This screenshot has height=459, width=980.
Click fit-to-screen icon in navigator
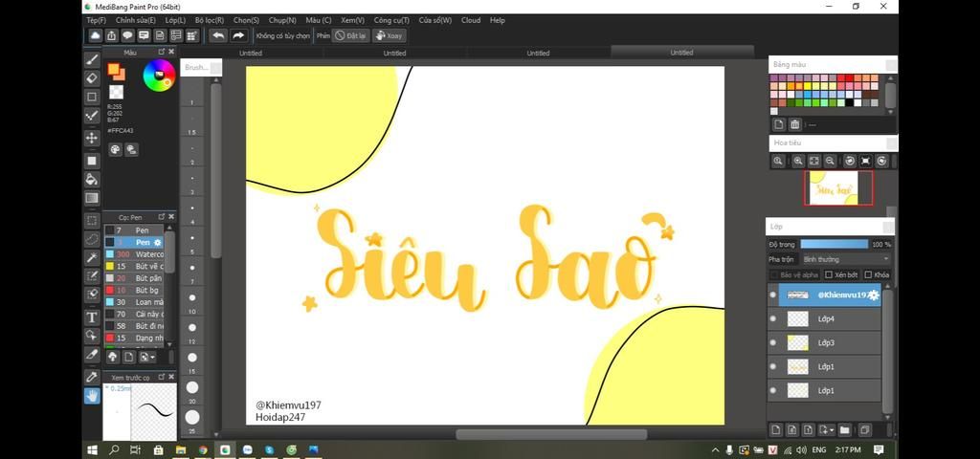coord(813,161)
